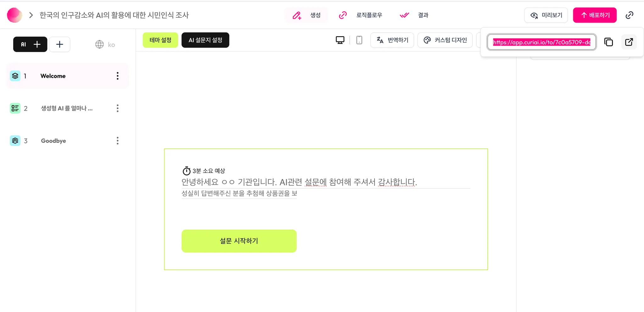
Task: Switch to the desktop preview icon
Action: click(340, 40)
